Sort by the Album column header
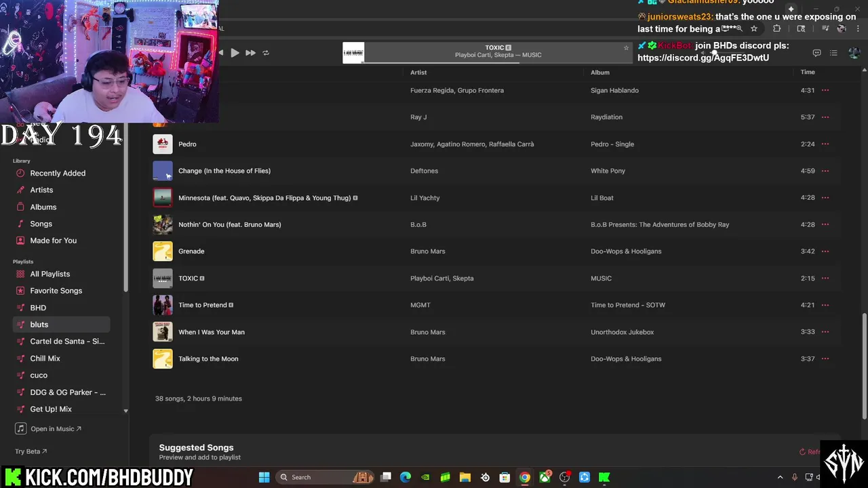This screenshot has height=488, width=868. [x=600, y=73]
